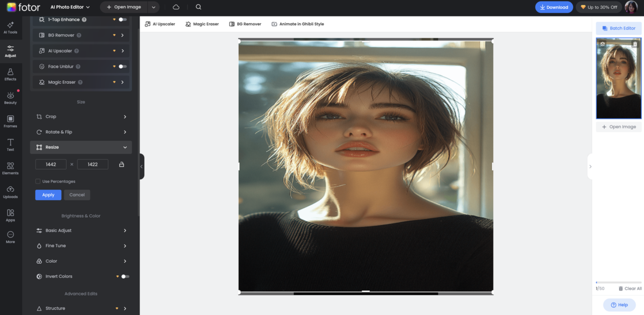The width and height of the screenshot is (644, 315).
Task: Toggle the Invert Colors switch
Action: point(125,276)
